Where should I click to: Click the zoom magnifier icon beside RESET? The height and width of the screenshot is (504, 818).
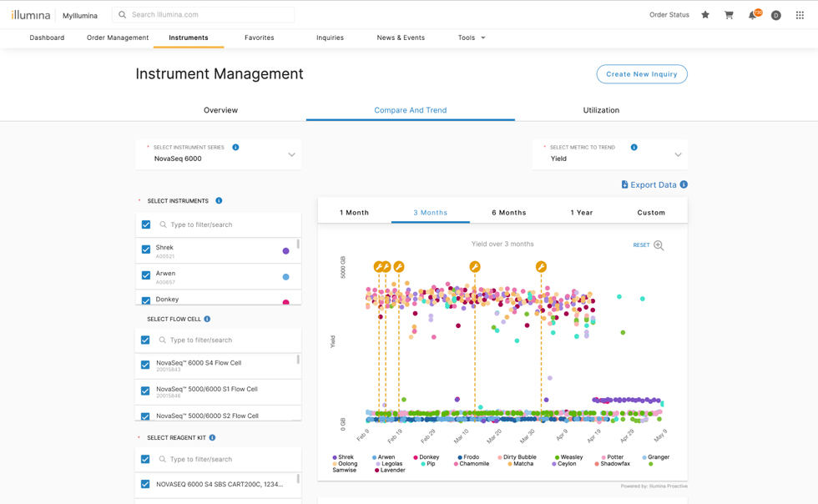tap(659, 245)
